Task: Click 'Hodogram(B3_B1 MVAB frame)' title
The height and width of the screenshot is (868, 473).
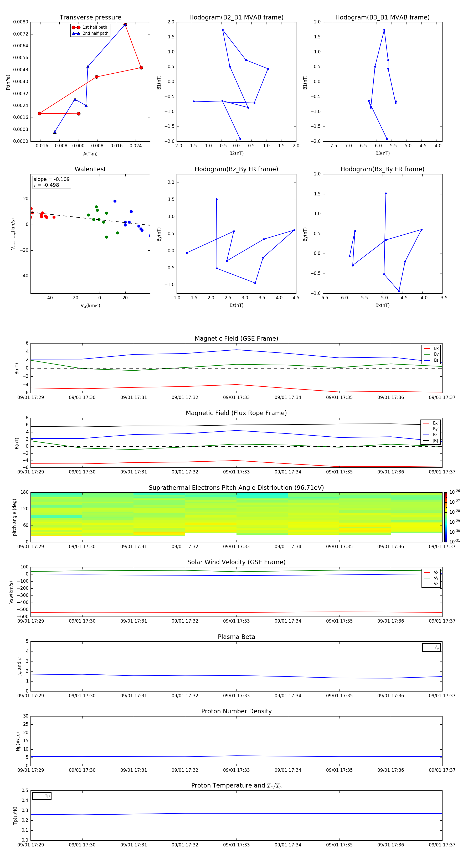Action: (382, 18)
